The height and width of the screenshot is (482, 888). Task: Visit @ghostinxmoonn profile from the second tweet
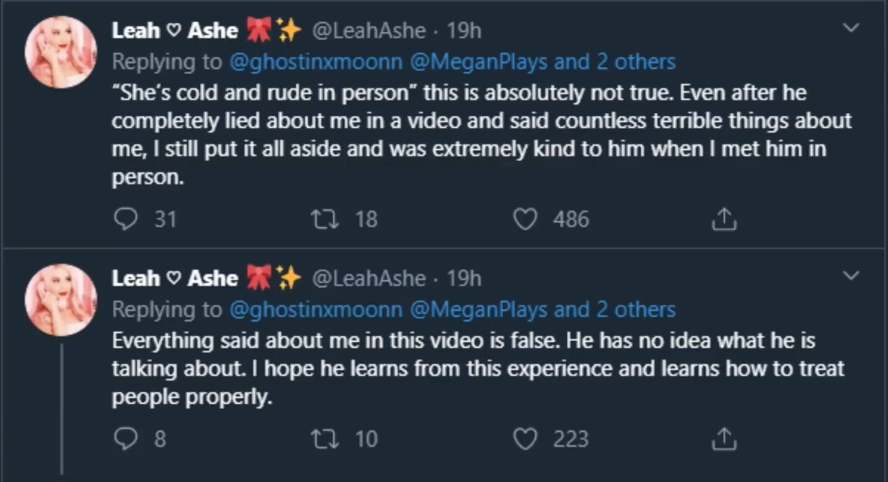[x=315, y=309]
